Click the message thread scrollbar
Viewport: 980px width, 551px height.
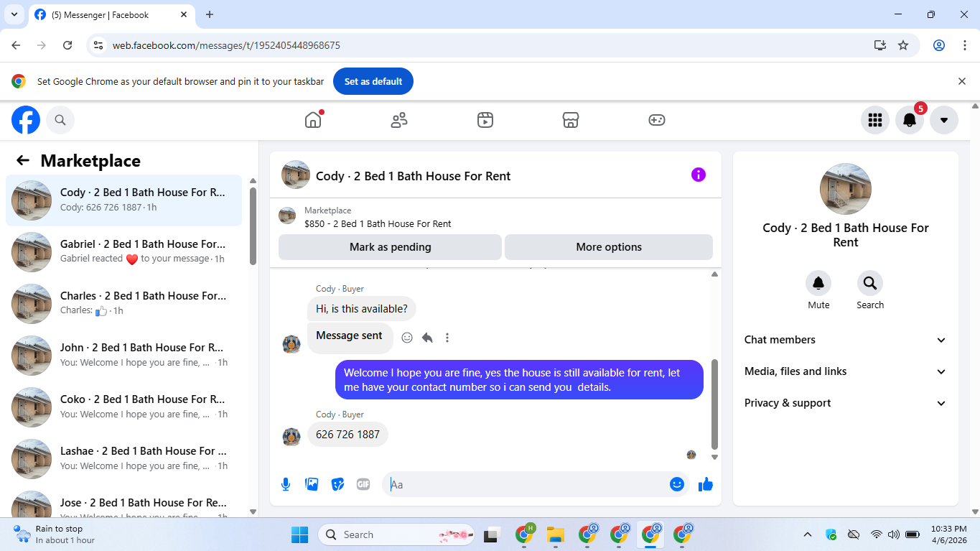714,404
